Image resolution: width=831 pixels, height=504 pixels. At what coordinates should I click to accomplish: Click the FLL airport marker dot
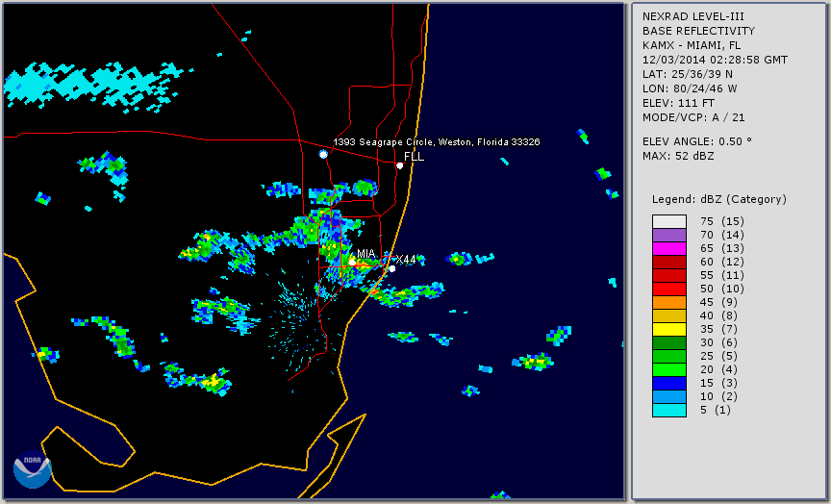pyautogui.click(x=399, y=165)
